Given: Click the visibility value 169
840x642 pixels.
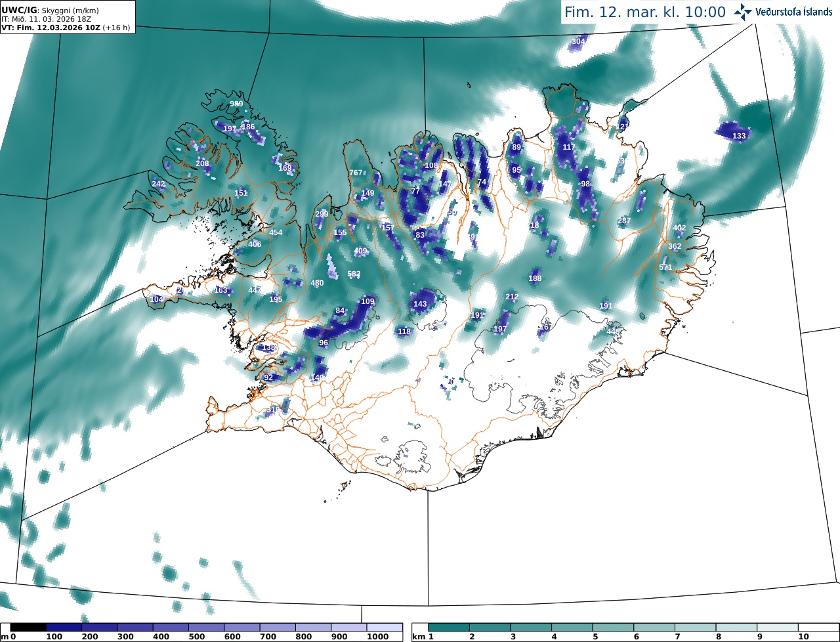Looking at the screenshot, I should 285,168.
